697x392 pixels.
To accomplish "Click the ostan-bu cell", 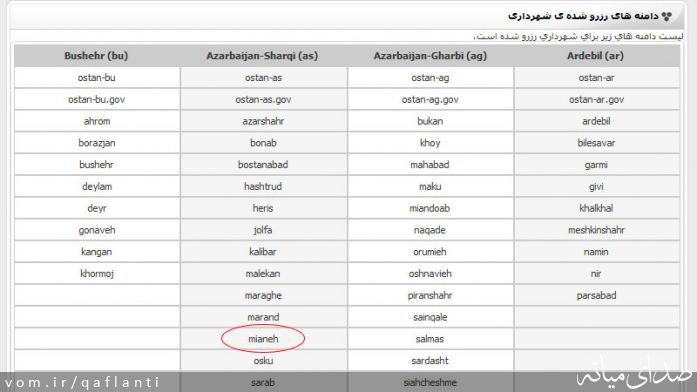I will point(96,78).
